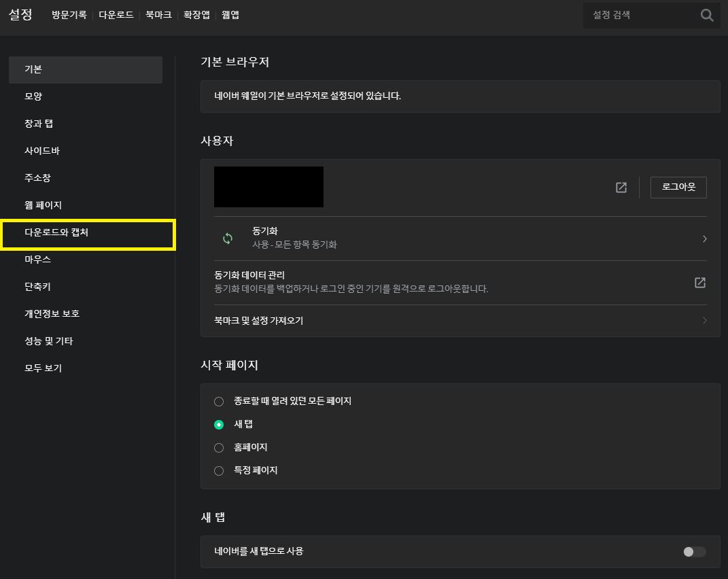The width and height of the screenshot is (728, 579).
Task: Select the 특정 페이지 radio button
Action: click(219, 470)
